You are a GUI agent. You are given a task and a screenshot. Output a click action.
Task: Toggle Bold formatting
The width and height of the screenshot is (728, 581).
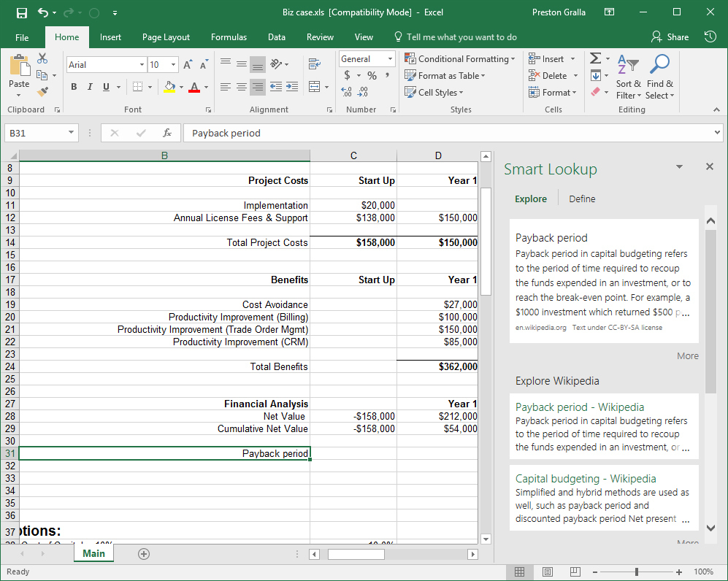coord(74,87)
